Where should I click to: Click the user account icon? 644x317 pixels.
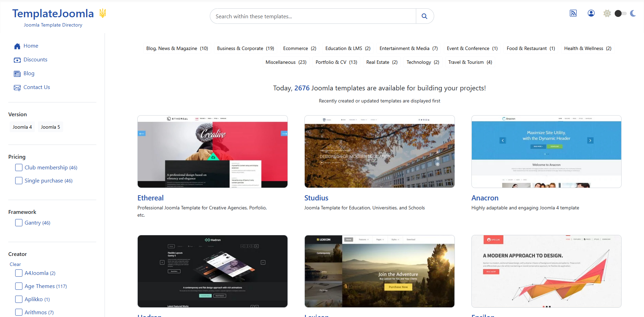591,13
